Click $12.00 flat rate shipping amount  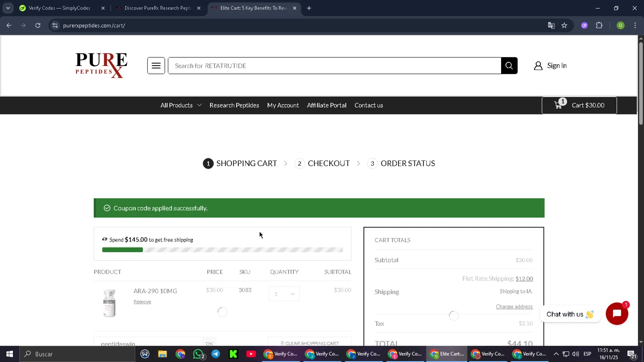tap(524, 279)
